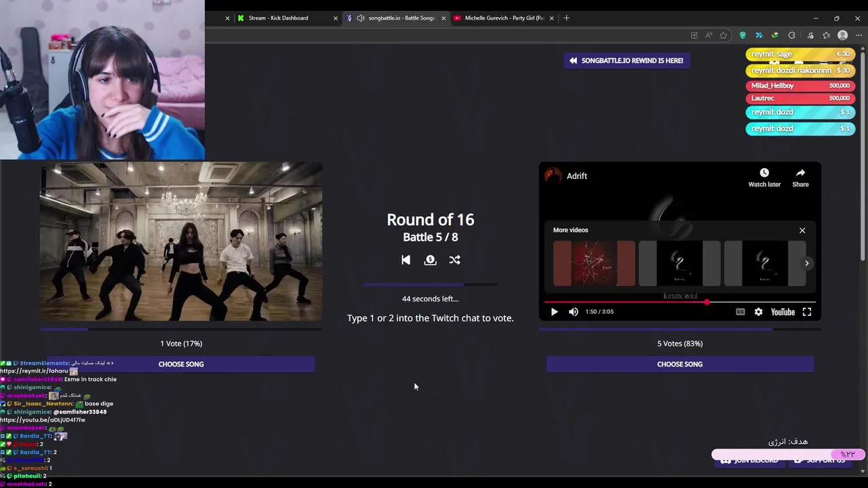868x488 pixels.
Task: Play the Adrift YouTube video
Action: click(554, 312)
